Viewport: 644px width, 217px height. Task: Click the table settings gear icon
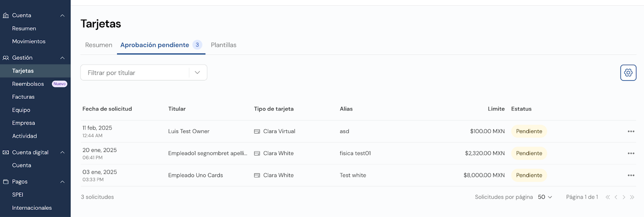point(628,73)
